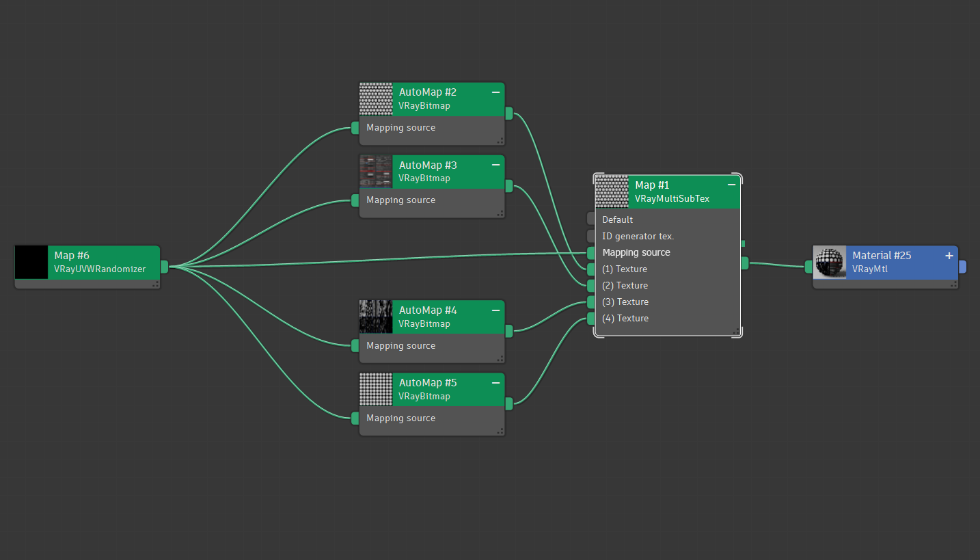
Task: Click the Mapping source label in Map #1
Action: (636, 253)
